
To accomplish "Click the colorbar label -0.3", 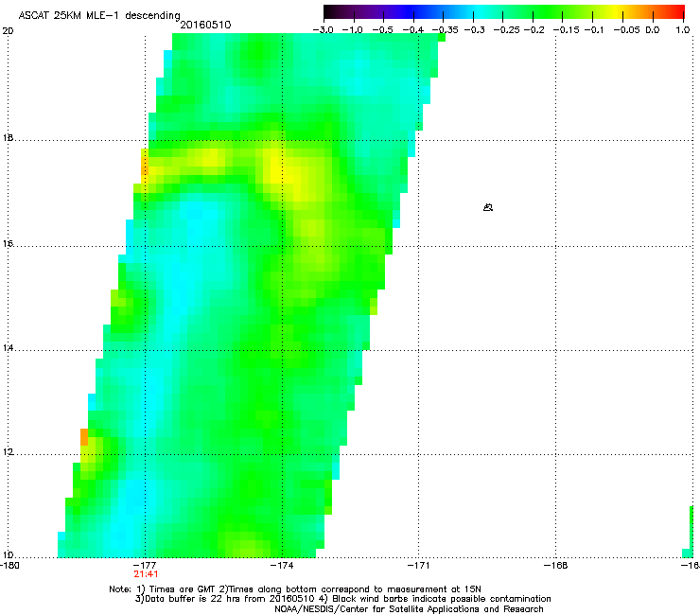I will 475,30.
